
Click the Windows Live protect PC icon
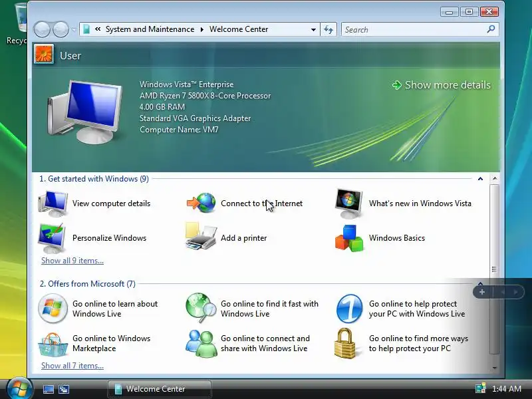tap(349, 309)
